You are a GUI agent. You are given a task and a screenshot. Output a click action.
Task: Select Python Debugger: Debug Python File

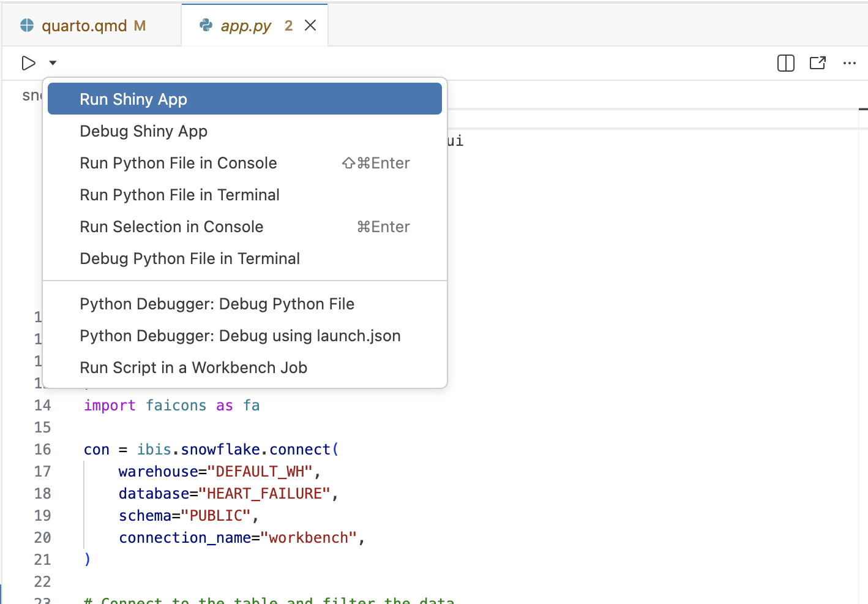tap(217, 304)
